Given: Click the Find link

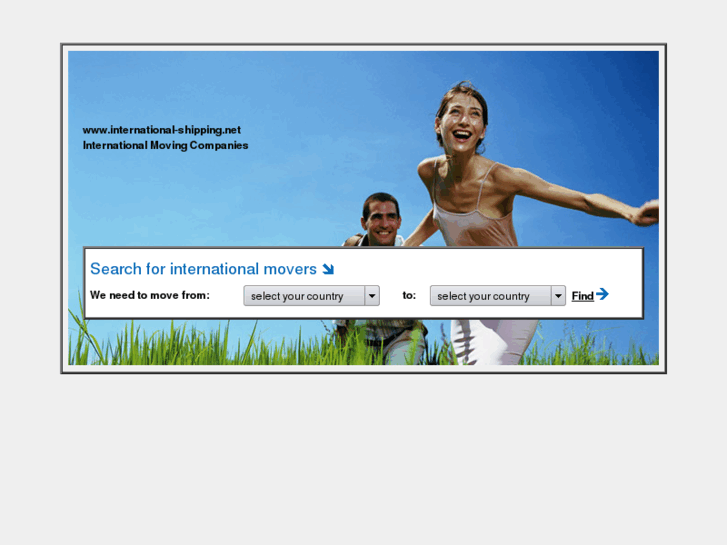Looking at the screenshot, I should point(582,296).
